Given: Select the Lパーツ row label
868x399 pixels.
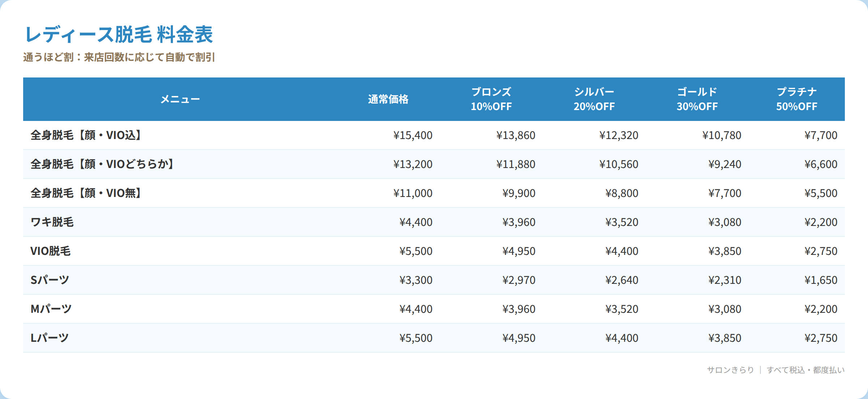Looking at the screenshot, I should click(x=50, y=338).
